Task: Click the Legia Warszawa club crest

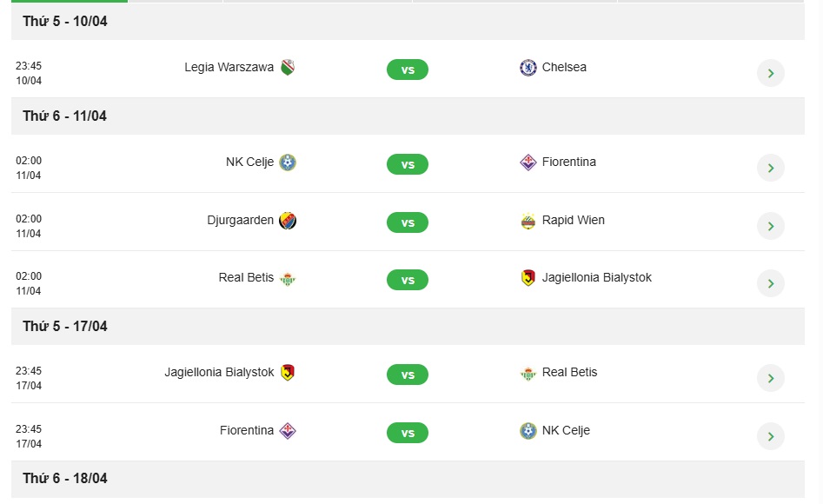Action: click(288, 68)
